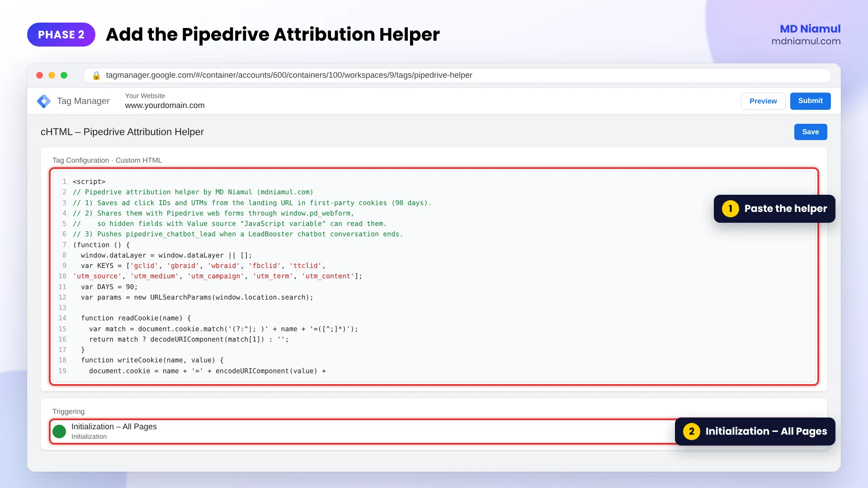Click code line 'var params = new URLSearchParams'

pyautogui.click(x=197, y=297)
